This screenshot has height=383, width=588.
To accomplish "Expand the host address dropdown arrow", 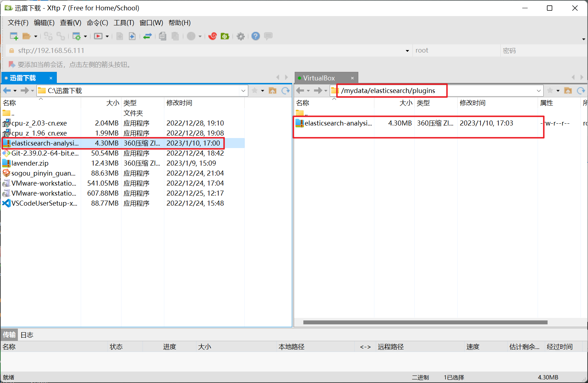I will click(407, 51).
